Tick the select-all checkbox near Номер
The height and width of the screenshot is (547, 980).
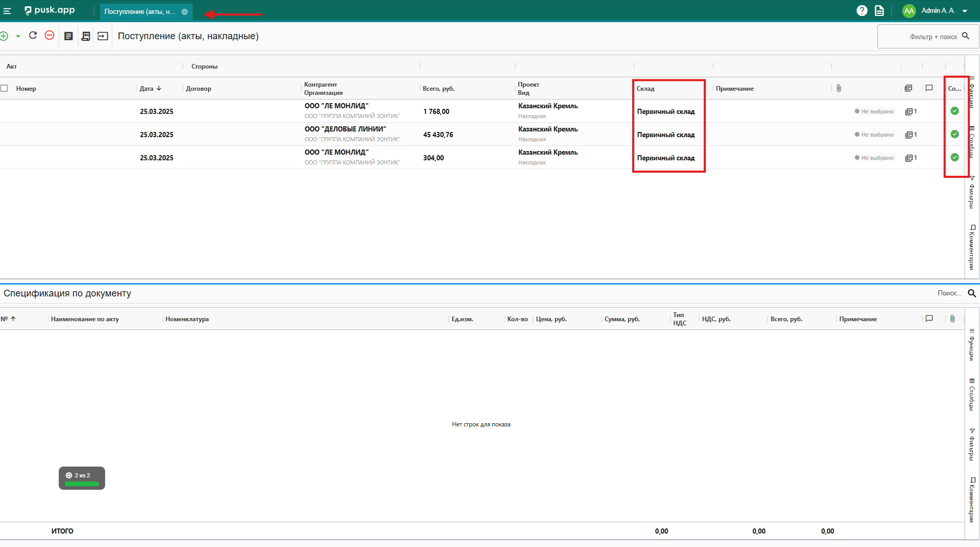(x=5, y=88)
